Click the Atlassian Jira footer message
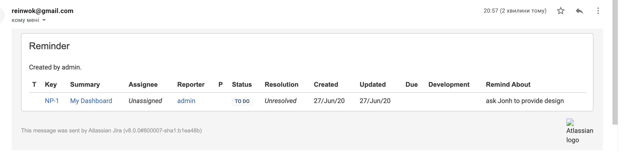 (111, 131)
